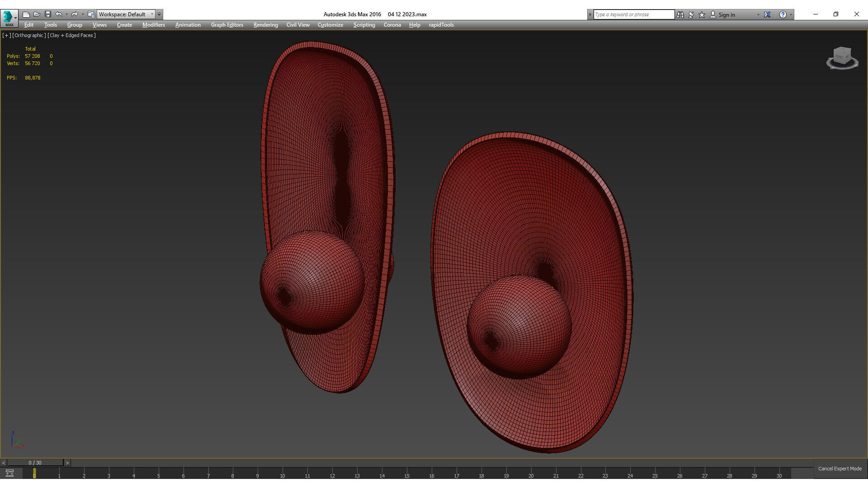Image resolution: width=868 pixels, height=488 pixels.
Task: Open Communication Center satellite icon
Action: point(691,14)
